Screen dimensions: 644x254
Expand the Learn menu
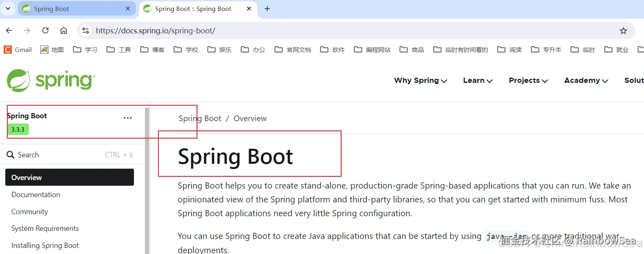(478, 80)
